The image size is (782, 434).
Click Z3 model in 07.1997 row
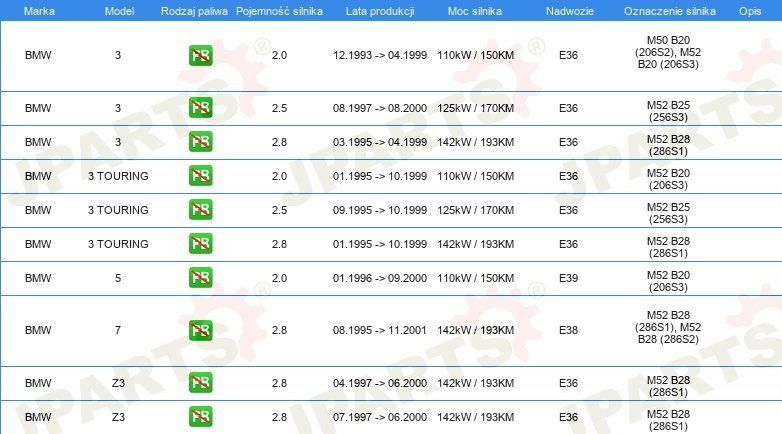(x=118, y=417)
